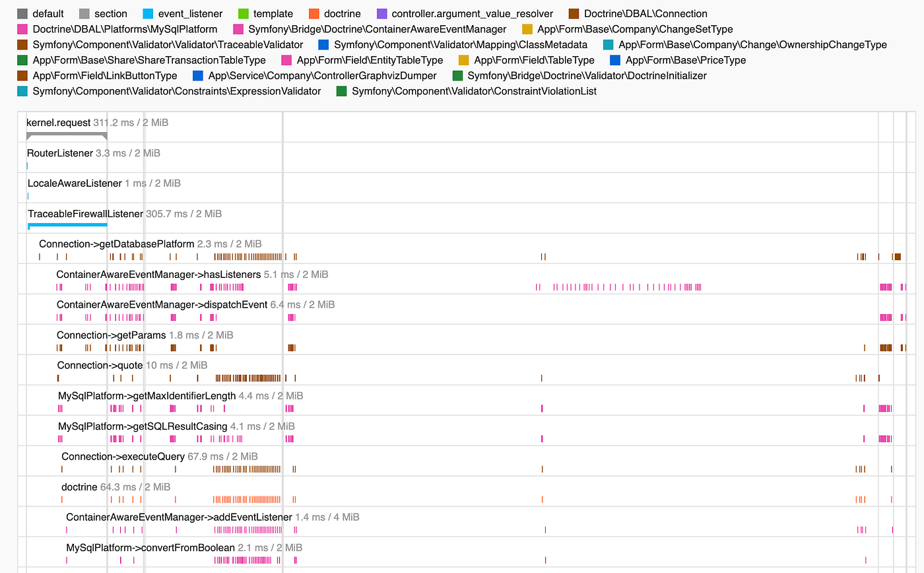Click the 'Doctrine\DBAL\Platforms\MySqlPlatform' legend label
Screen dimensions: 924x573
pyautogui.click(x=125, y=29)
